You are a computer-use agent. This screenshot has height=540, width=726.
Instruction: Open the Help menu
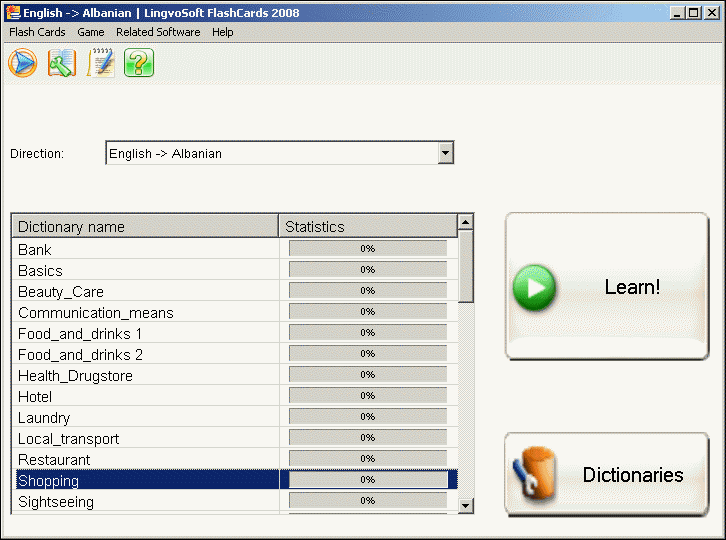pos(223,32)
